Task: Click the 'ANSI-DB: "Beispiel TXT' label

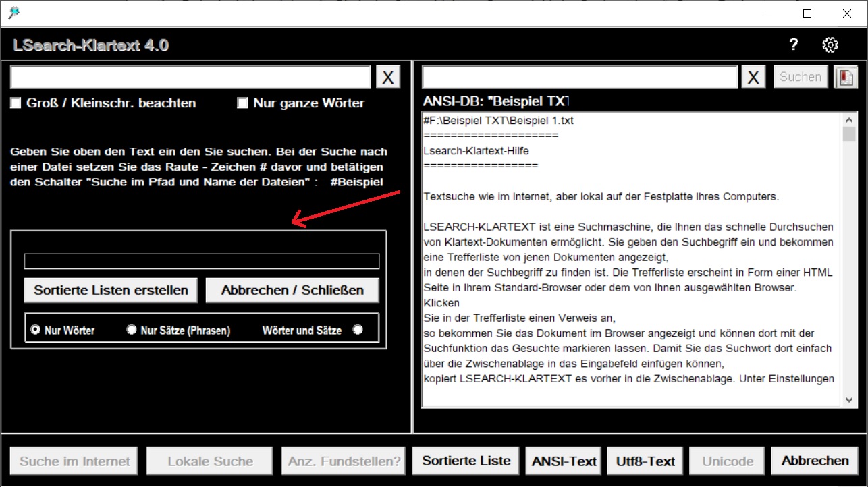Action: [496, 101]
